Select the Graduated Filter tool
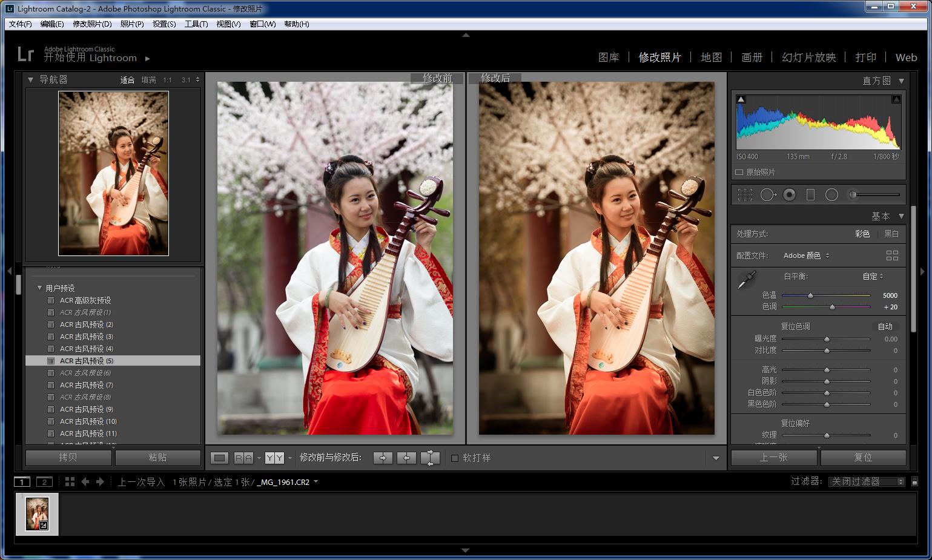Screen dimensions: 932x560 pyautogui.click(x=810, y=194)
